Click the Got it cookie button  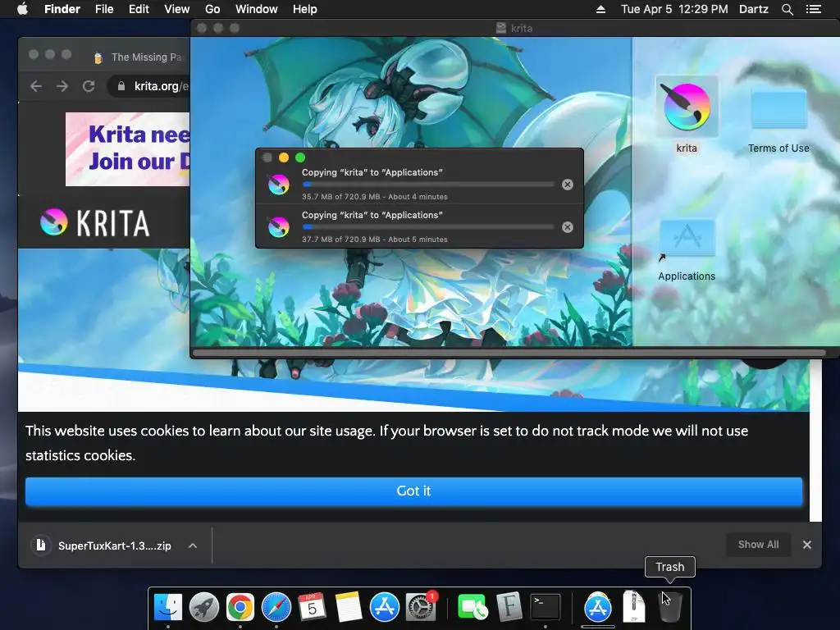click(x=413, y=491)
